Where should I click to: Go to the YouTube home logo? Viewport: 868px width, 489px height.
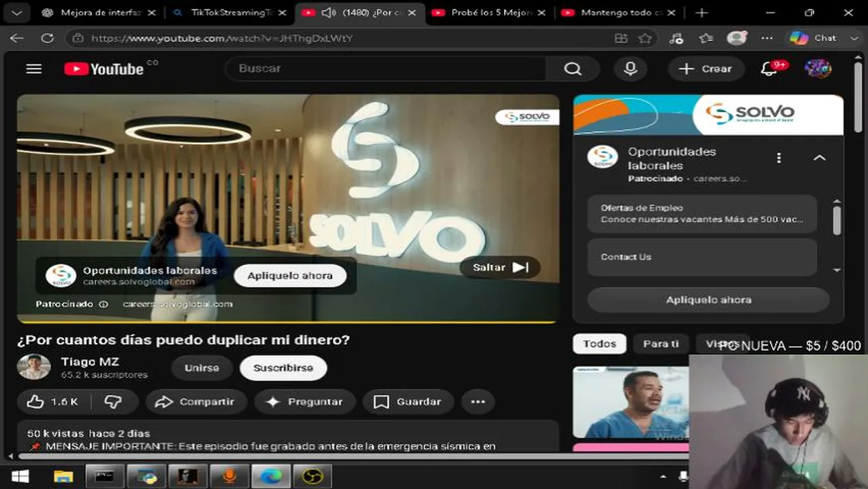point(104,69)
